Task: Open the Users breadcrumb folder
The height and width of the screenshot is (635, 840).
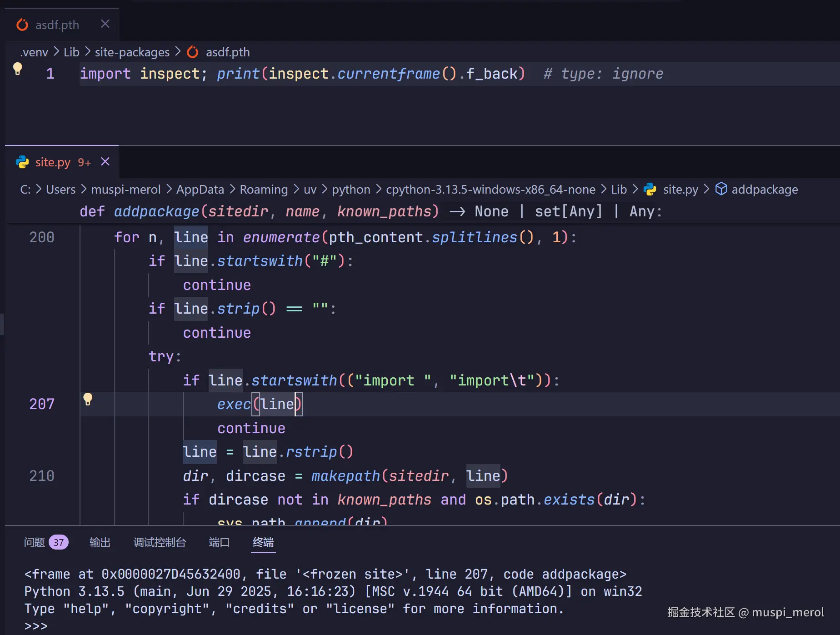Action: (61, 190)
